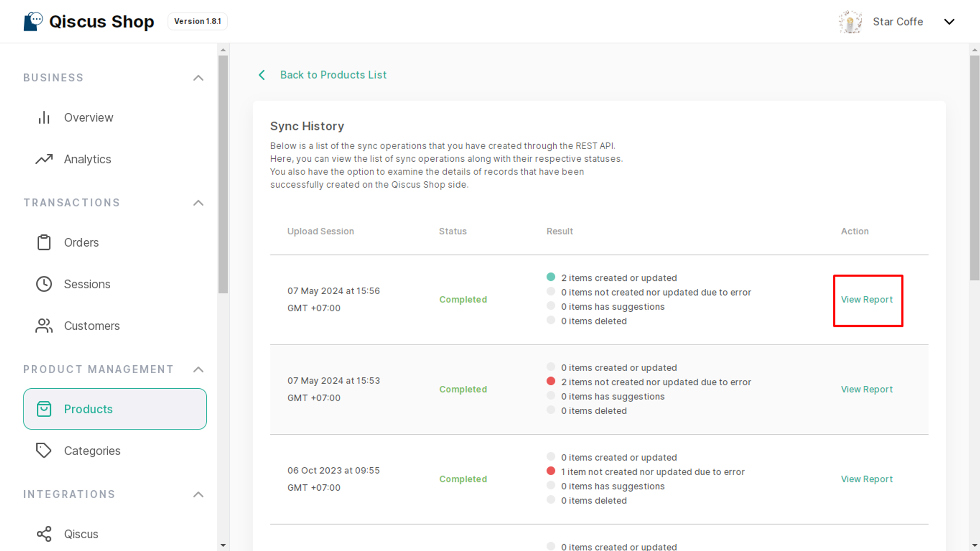The image size is (980, 551).
Task: Click the Upload Session column header
Action: pyautogui.click(x=320, y=231)
